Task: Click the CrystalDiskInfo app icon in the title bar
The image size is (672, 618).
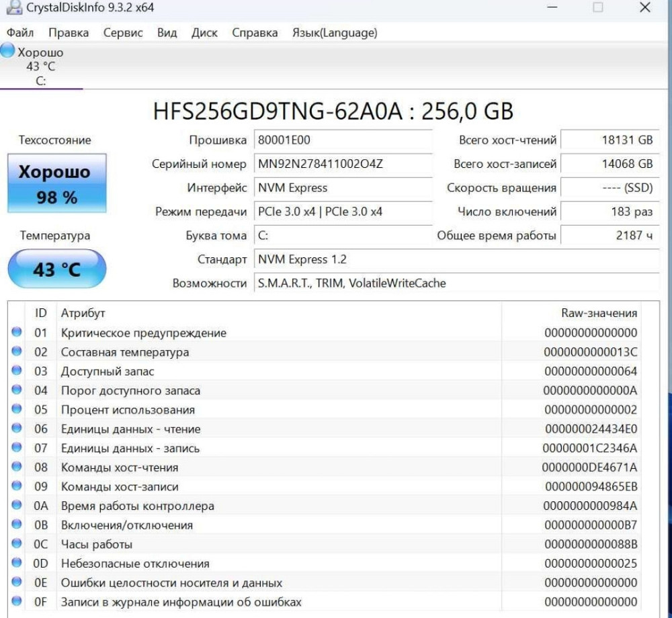Action: [x=15, y=8]
